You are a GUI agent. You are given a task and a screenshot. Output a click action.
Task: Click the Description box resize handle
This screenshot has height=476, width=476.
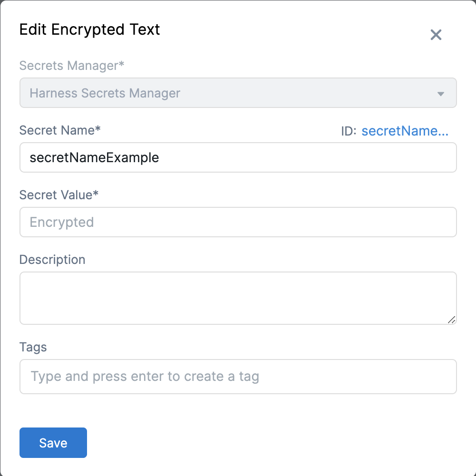pos(451,320)
